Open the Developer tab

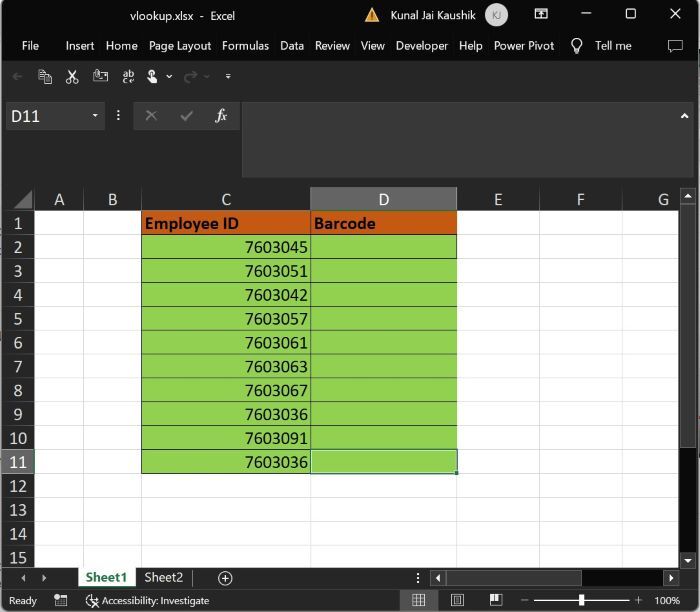tap(422, 46)
